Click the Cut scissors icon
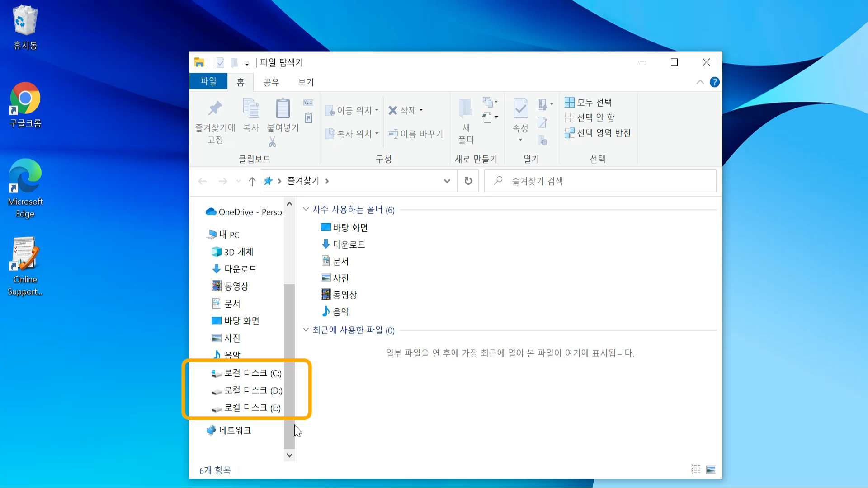 pyautogui.click(x=272, y=143)
